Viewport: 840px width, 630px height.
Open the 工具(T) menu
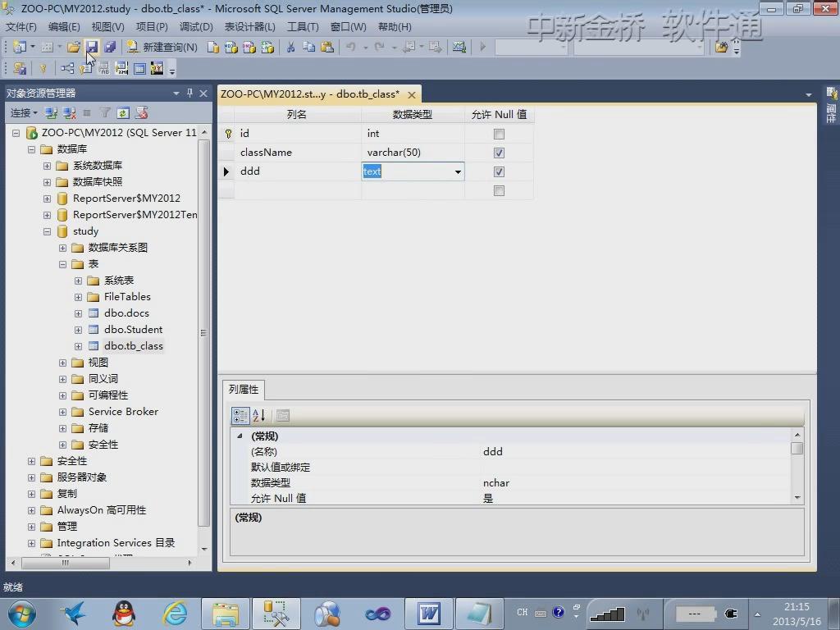[303, 27]
